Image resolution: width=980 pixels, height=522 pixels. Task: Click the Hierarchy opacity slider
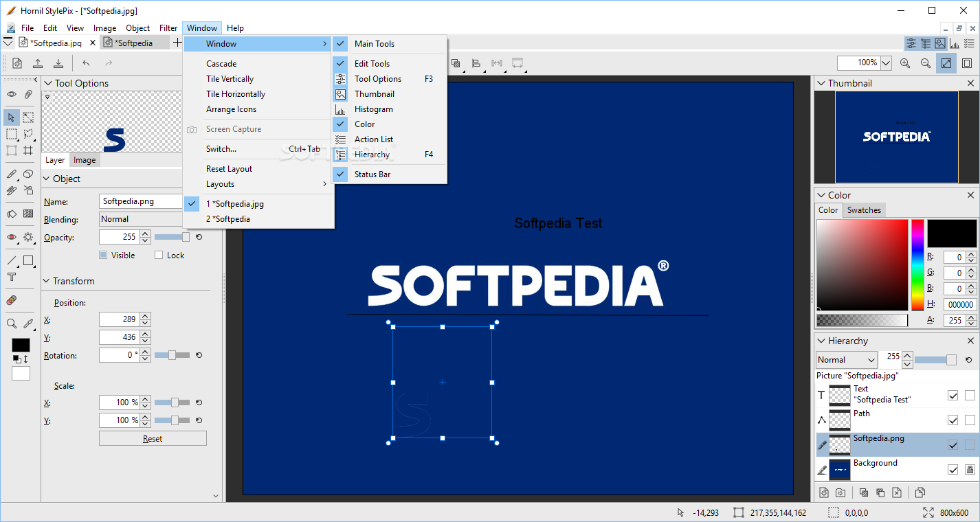click(x=936, y=360)
